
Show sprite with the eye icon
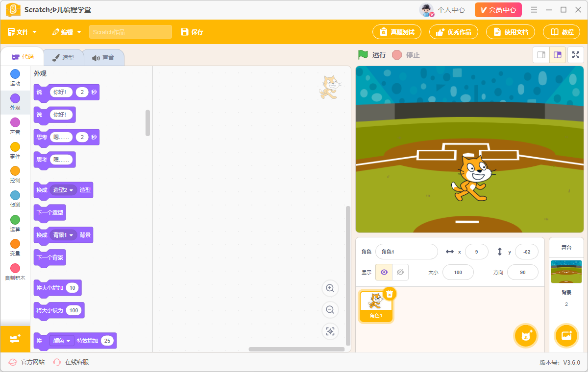[384, 272]
